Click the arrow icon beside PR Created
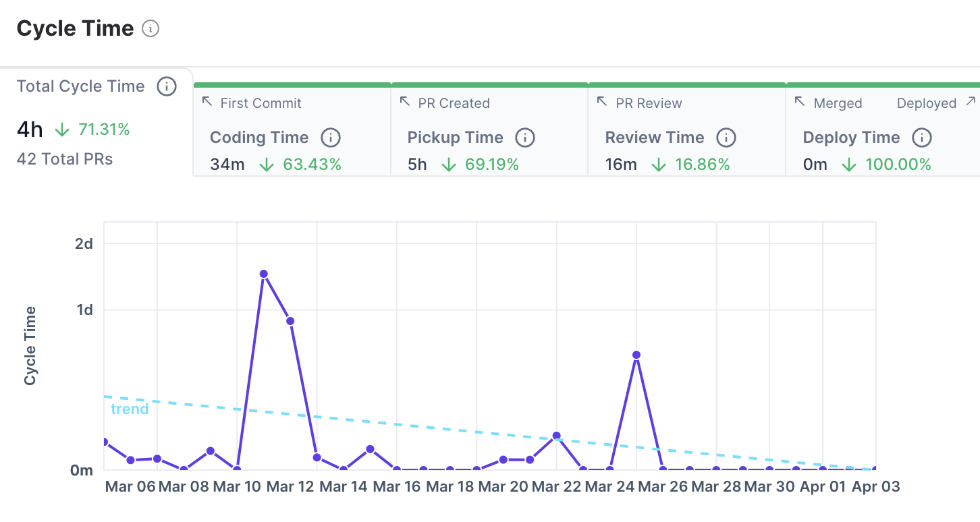The image size is (980, 522). (x=405, y=101)
